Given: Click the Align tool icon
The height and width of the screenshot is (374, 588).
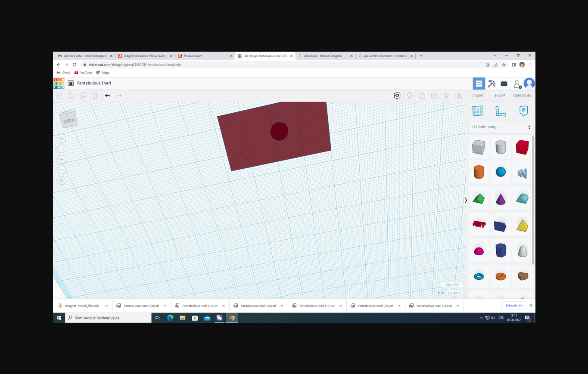Looking at the screenshot, I should coord(446,96).
